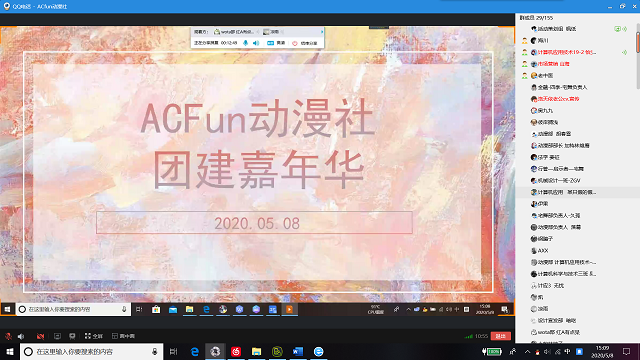Click the Windows search input box
Viewport: 640px width, 360px height.
tap(91, 351)
